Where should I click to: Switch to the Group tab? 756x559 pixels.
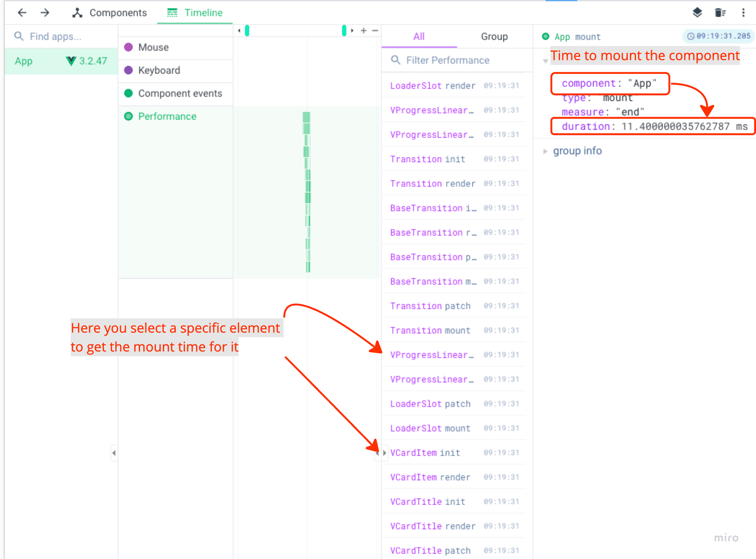pyautogui.click(x=494, y=36)
